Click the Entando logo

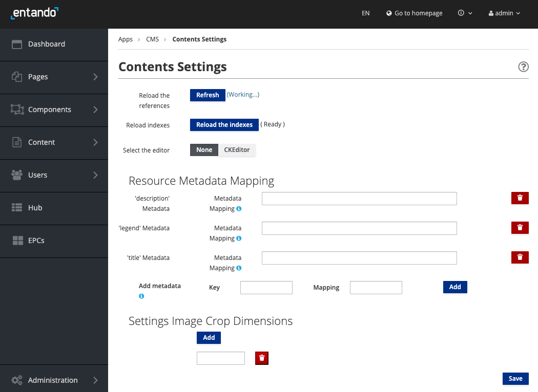34,13
